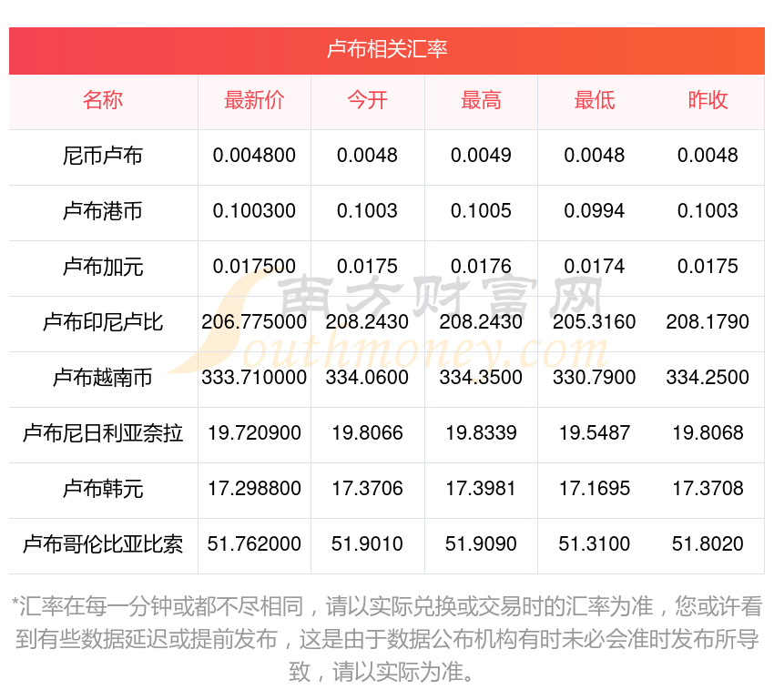
Task: Click the 17.3981 high value
Action: [x=481, y=489]
